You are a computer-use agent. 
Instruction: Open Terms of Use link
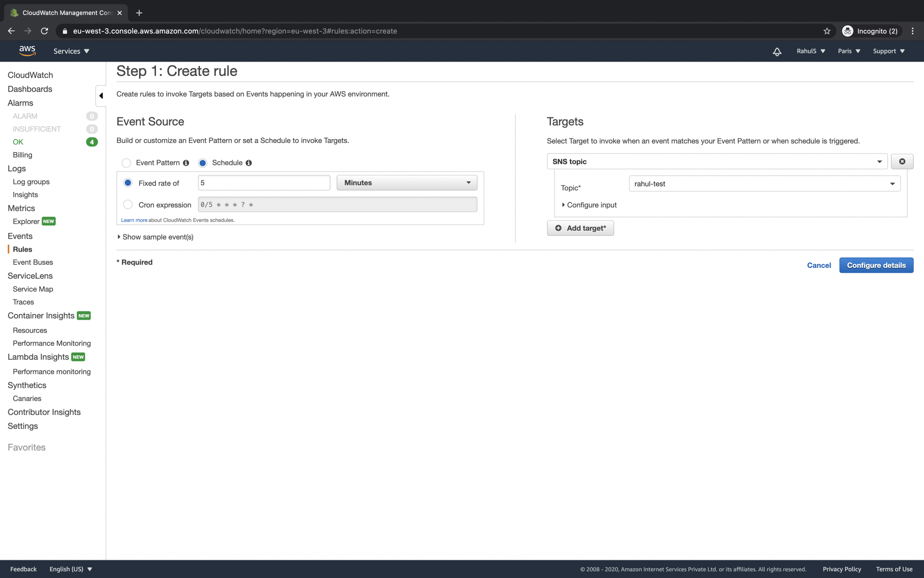pos(894,569)
